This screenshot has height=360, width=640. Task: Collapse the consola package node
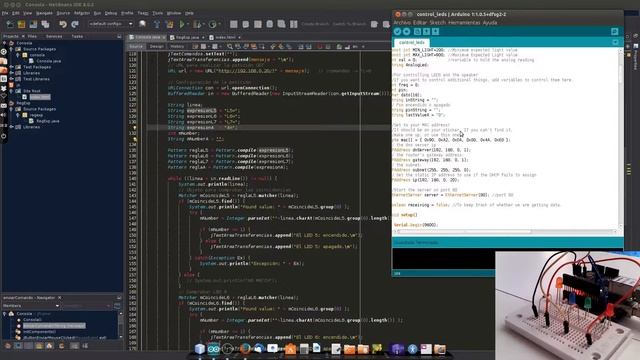[18, 55]
